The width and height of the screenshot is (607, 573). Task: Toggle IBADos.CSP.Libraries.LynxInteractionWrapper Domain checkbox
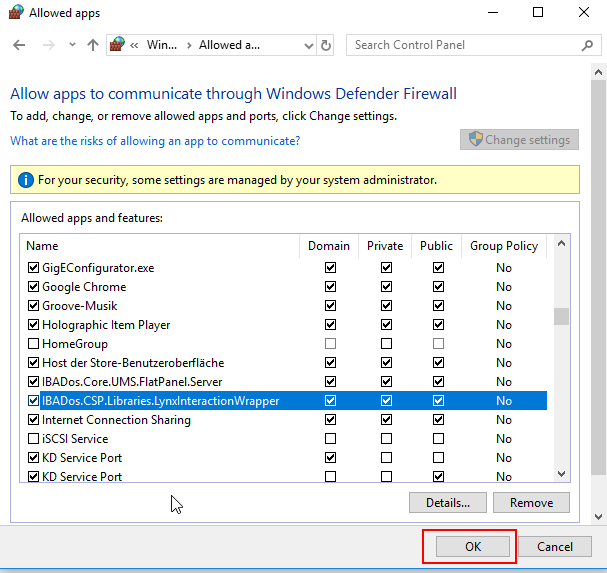(330, 400)
